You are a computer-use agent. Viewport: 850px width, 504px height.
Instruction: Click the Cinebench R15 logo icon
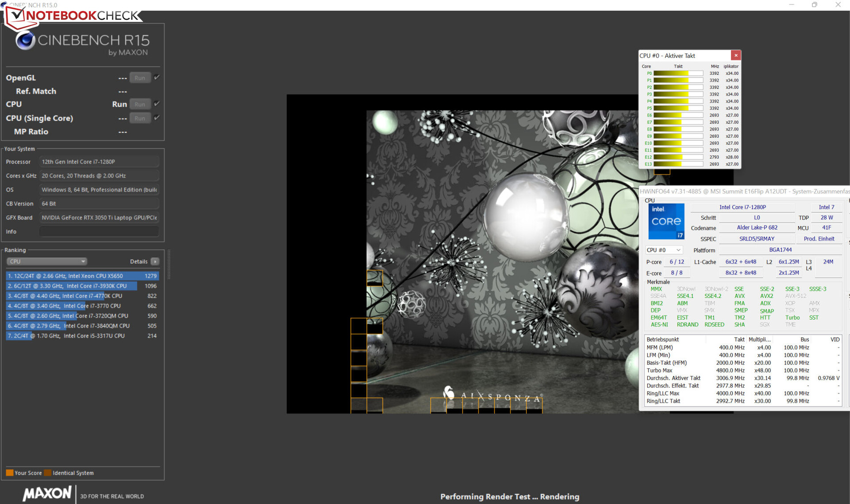click(x=25, y=41)
